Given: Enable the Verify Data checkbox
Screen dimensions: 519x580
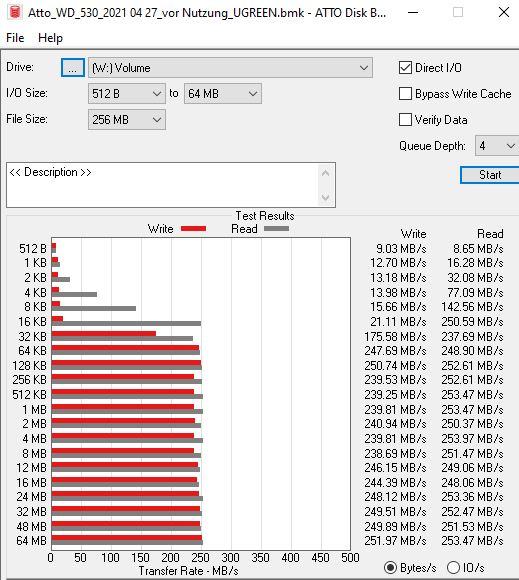Looking at the screenshot, I should tap(405, 119).
